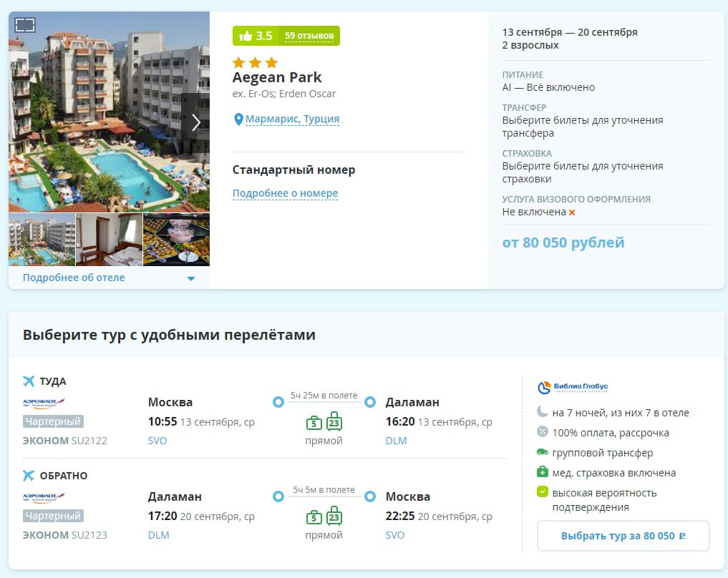Select the hotel bedroom thumbnail
The image size is (728, 578).
[109, 240]
